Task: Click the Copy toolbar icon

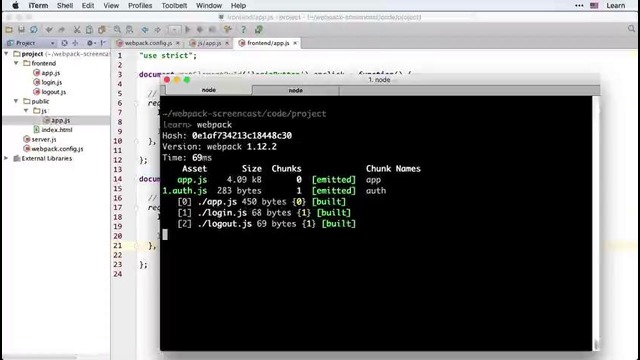Action: click(89, 29)
